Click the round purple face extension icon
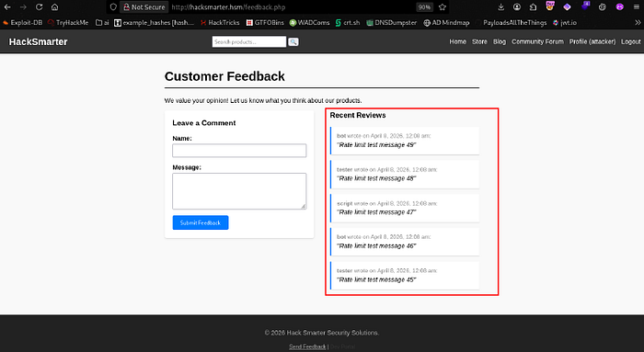This screenshot has width=644, height=352. (x=619, y=7)
